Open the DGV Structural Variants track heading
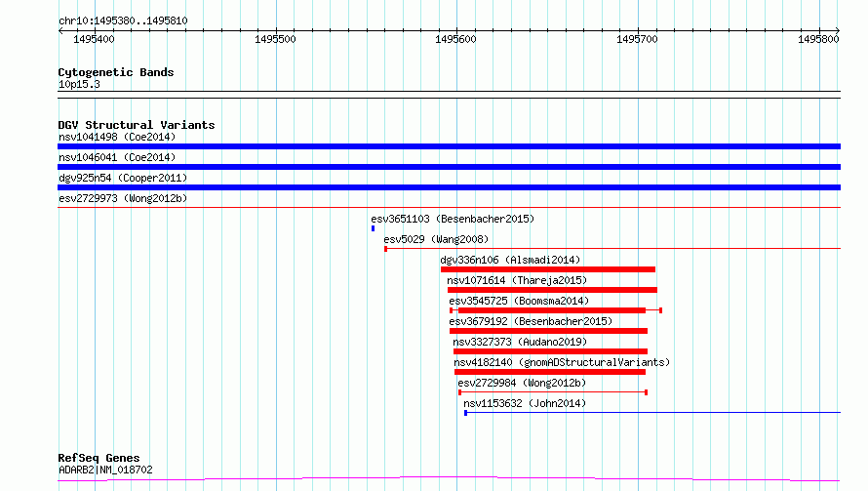The width and height of the screenshot is (868, 491). (137, 125)
